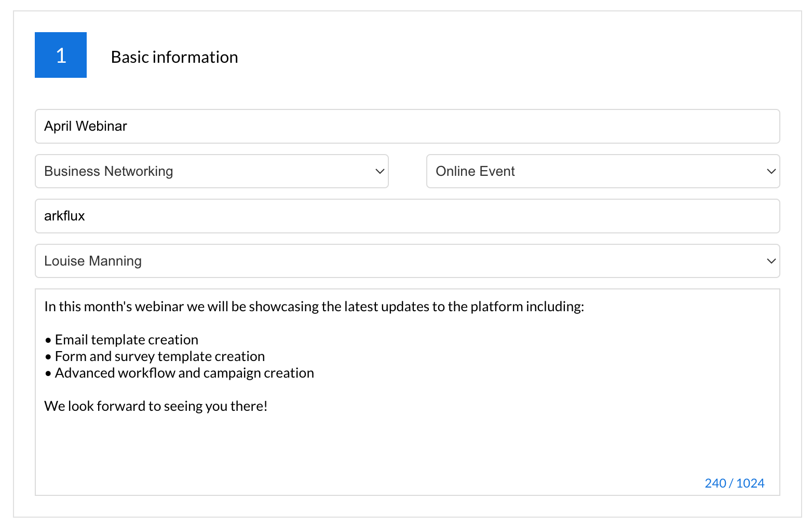Place cursor in the "In this month's webinar" line
This screenshot has height=527, width=812.
[314, 307]
